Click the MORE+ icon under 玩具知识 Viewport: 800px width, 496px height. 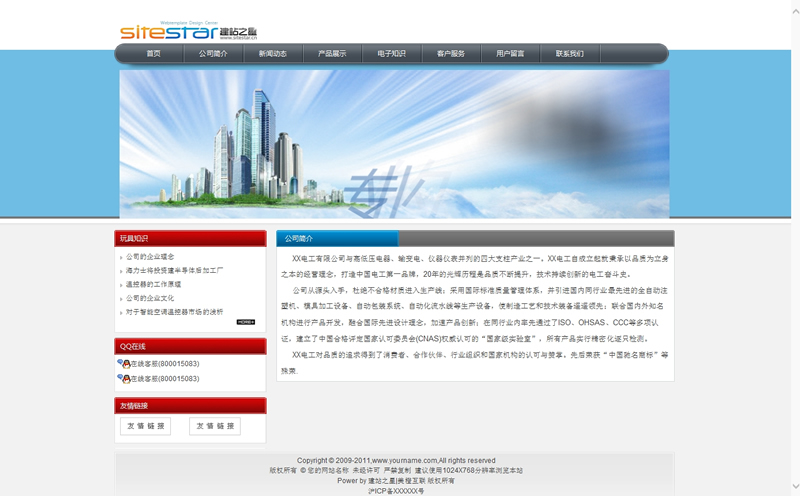coord(246,322)
